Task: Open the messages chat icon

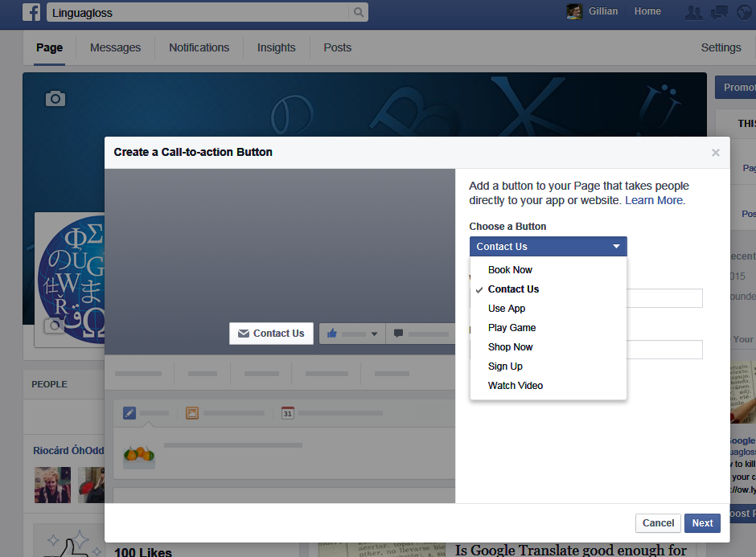Action: [x=719, y=13]
